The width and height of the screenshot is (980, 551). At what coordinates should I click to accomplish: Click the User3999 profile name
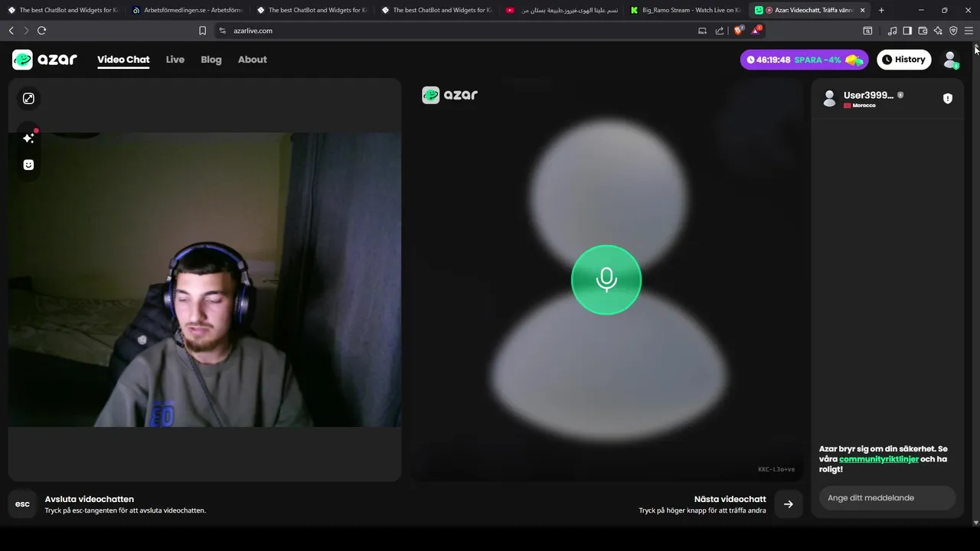coord(868,95)
